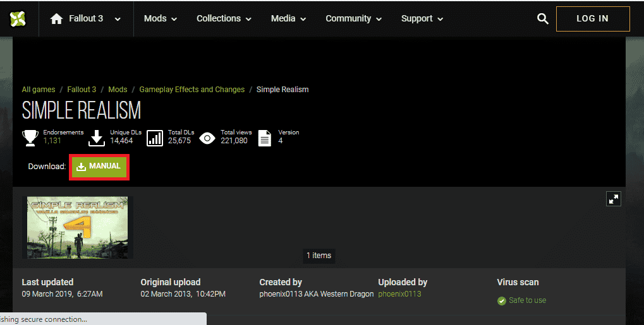Open the Collections dropdown menu
The height and width of the screenshot is (325, 644).
click(x=224, y=18)
